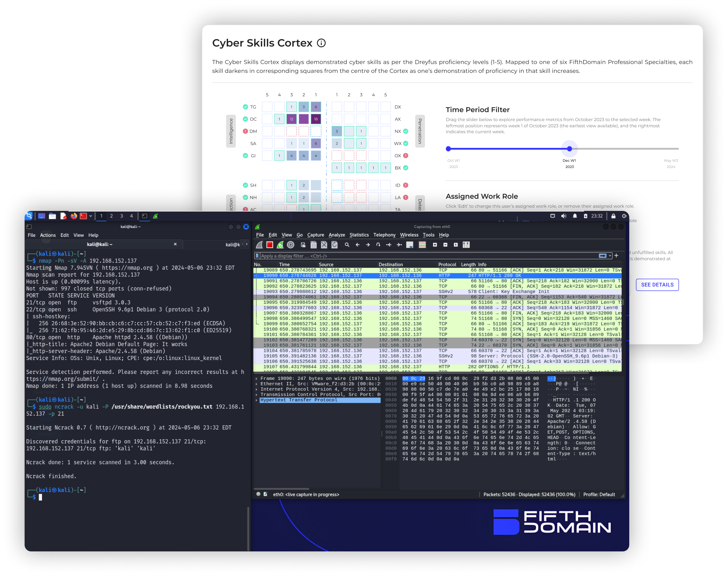Click resize columns icon in Wireshark
The image size is (728, 576).
click(466, 245)
